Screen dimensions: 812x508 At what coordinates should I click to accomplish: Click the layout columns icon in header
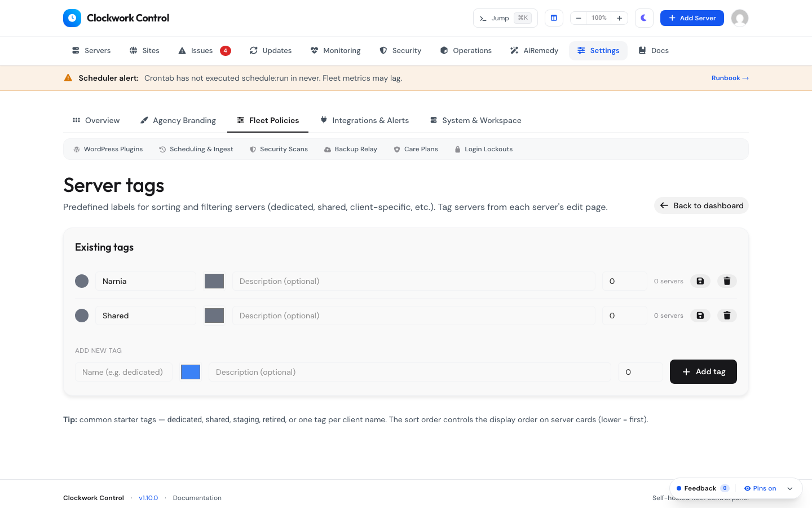554,18
